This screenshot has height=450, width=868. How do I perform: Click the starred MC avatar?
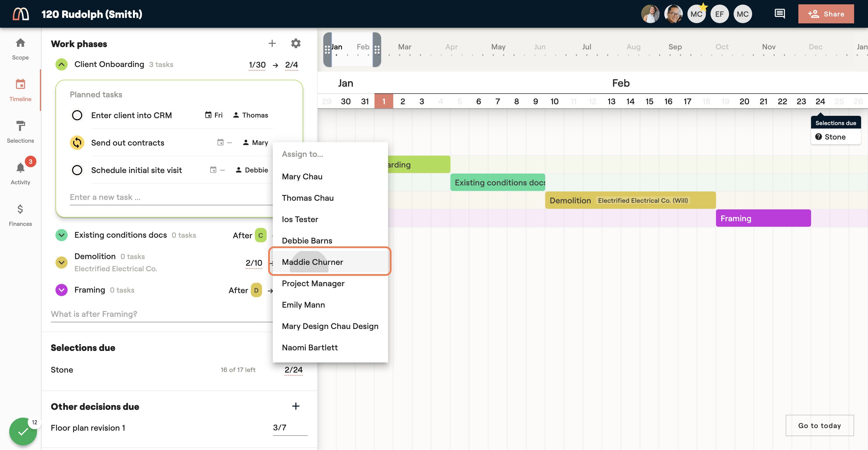(696, 14)
